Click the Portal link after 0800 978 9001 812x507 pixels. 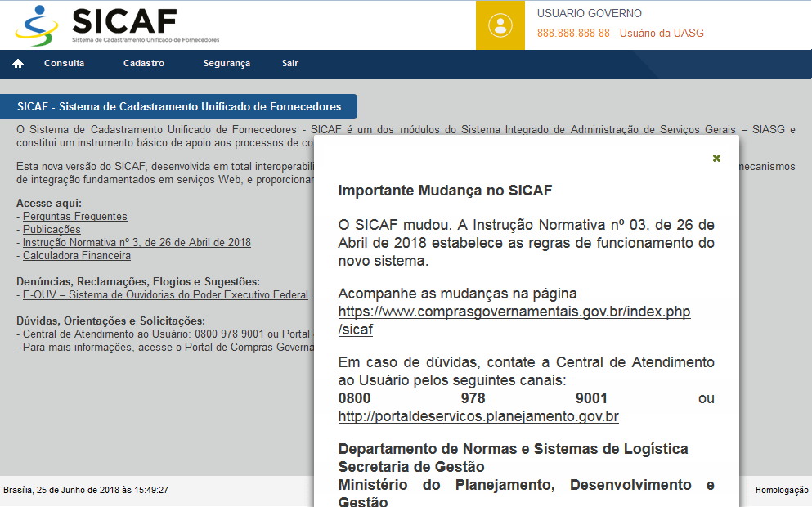click(298, 334)
